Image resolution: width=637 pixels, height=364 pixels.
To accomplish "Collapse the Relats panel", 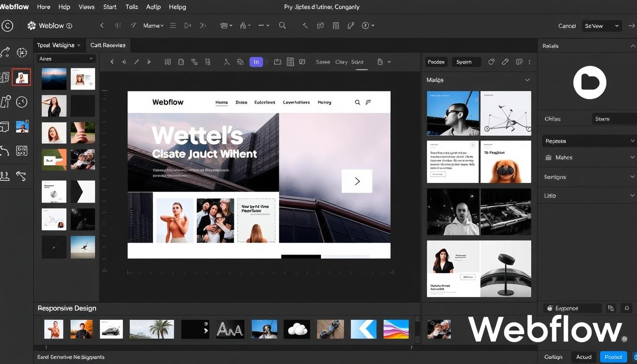I will click(633, 46).
